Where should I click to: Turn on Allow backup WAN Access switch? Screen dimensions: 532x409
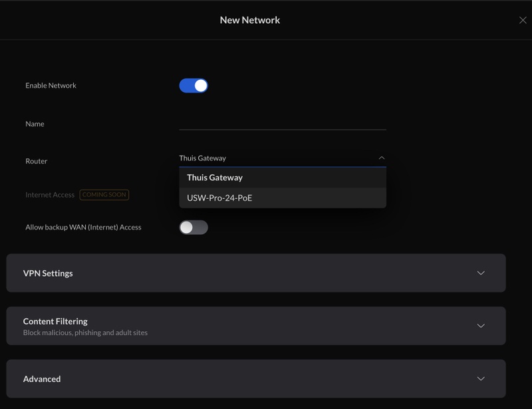tap(194, 227)
